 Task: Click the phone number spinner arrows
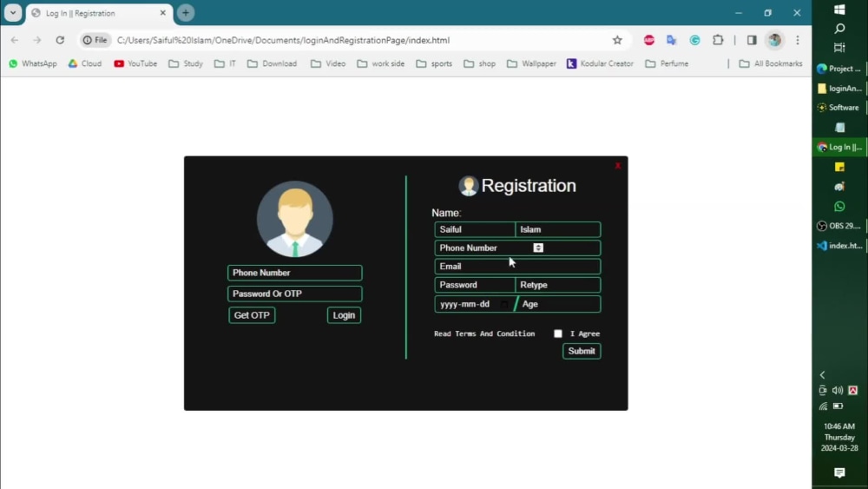pos(538,248)
